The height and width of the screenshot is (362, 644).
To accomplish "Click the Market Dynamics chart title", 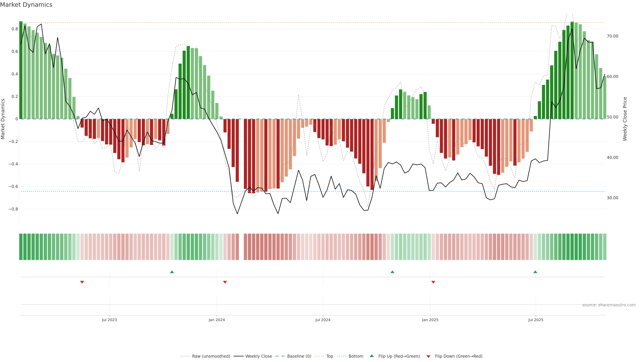I will click(26, 5).
